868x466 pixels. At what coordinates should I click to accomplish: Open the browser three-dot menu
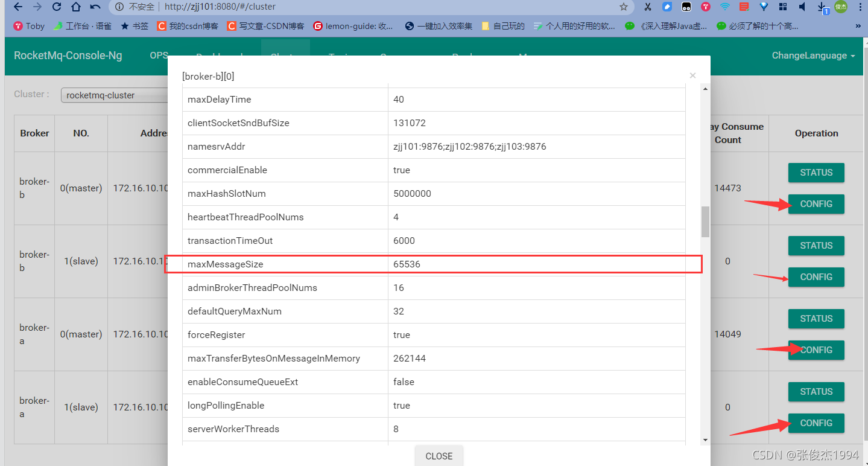pyautogui.click(x=860, y=7)
